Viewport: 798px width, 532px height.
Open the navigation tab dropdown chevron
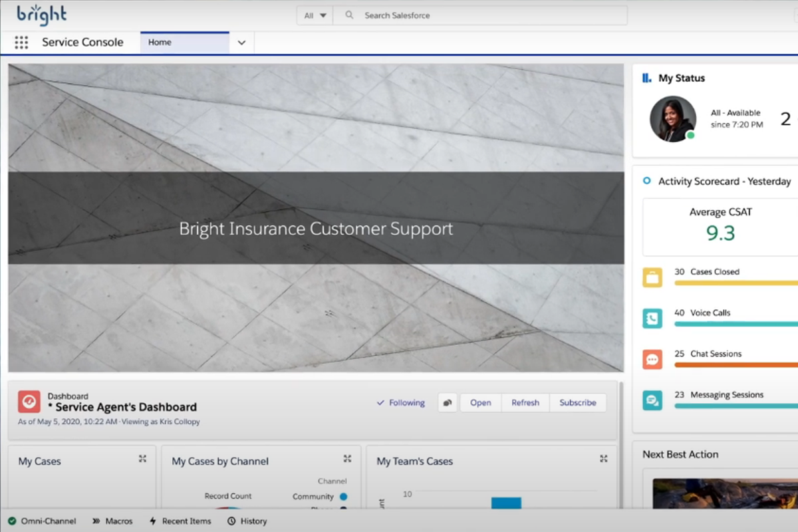pyautogui.click(x=241, y=43)
